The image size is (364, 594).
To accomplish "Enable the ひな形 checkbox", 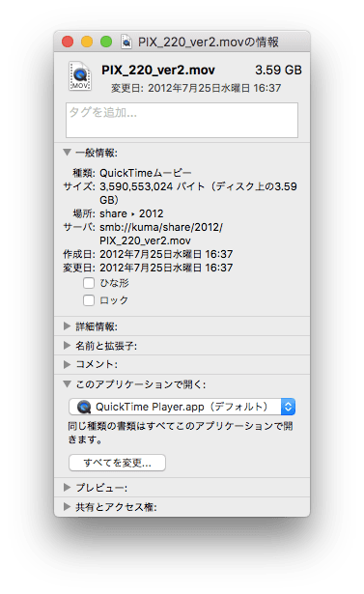I will 89,283.
